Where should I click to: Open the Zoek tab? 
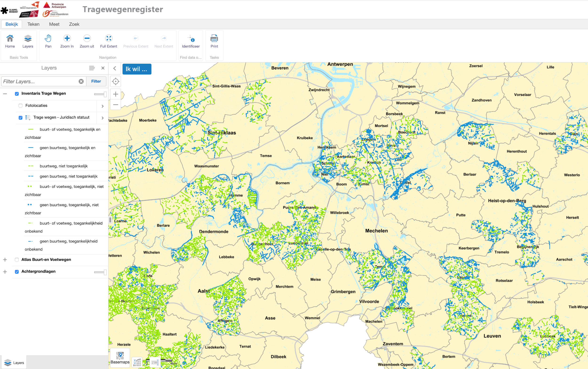click(74, 24)
